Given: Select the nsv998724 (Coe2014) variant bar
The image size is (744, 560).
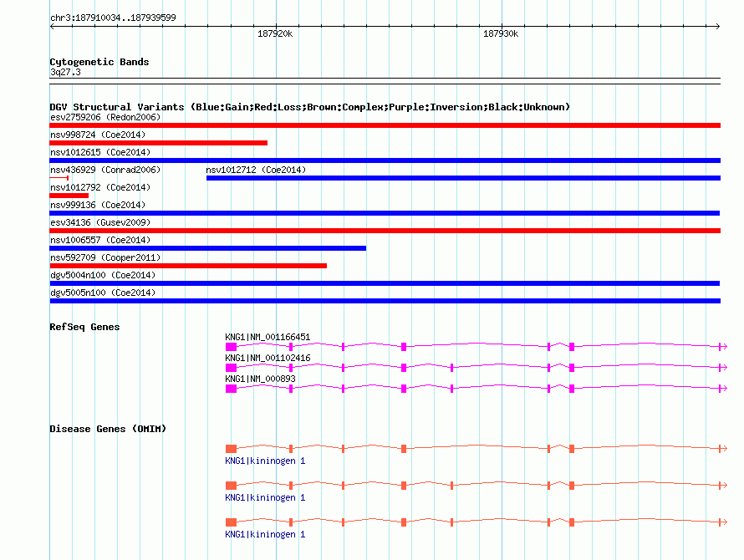Looking at the screenshot, I should tap(159, 143).
